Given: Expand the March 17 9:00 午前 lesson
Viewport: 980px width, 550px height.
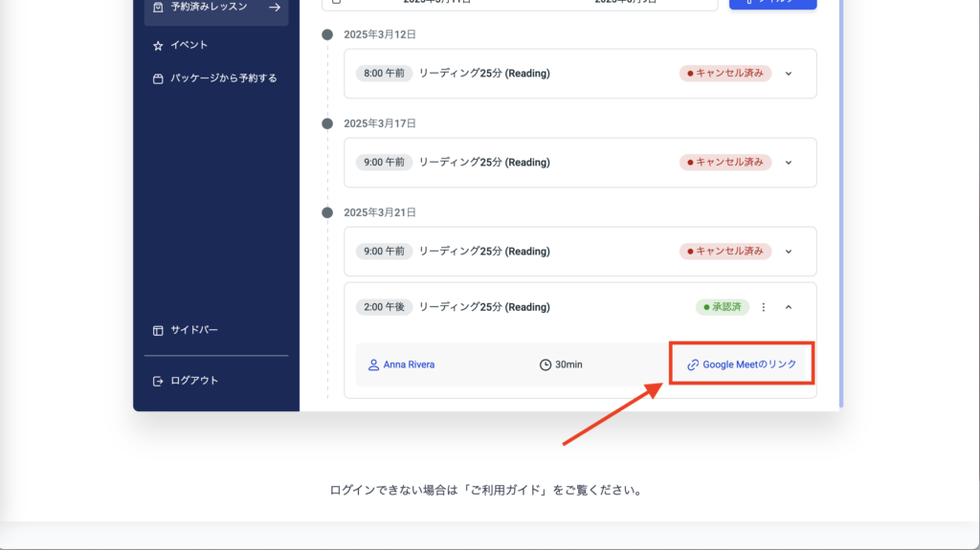Looking at the screenshot, I should [x=789, y=163].
